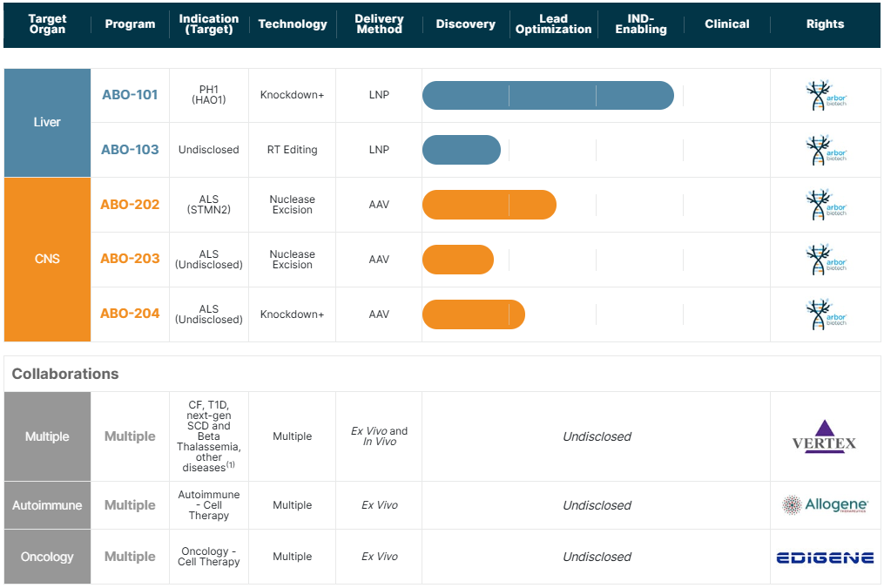Select the Allogene Therapeutics logo

click(824, 505)
